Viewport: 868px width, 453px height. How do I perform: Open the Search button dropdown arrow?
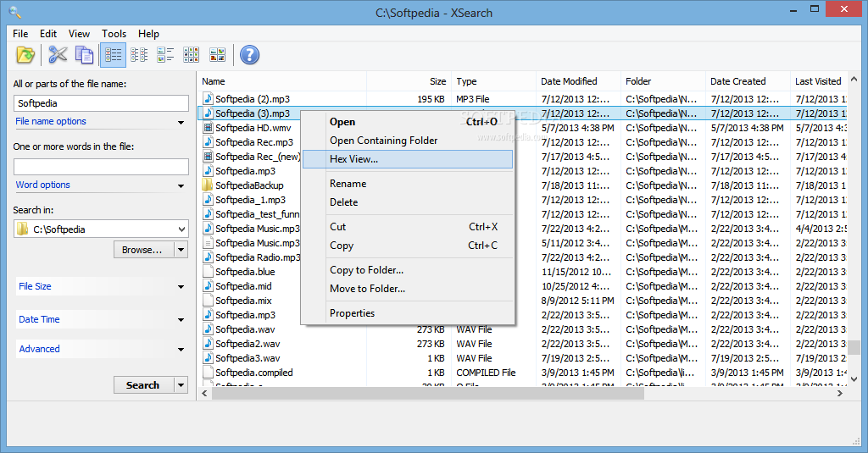pos(181,385)
